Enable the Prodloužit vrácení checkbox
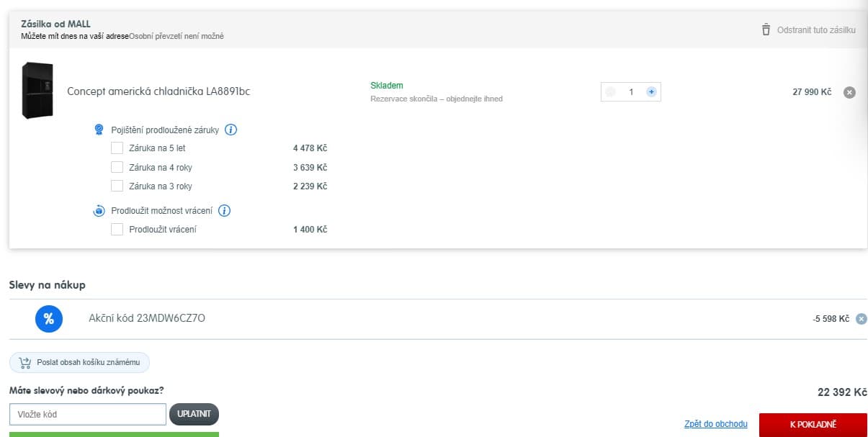 [x=117, y=230]
